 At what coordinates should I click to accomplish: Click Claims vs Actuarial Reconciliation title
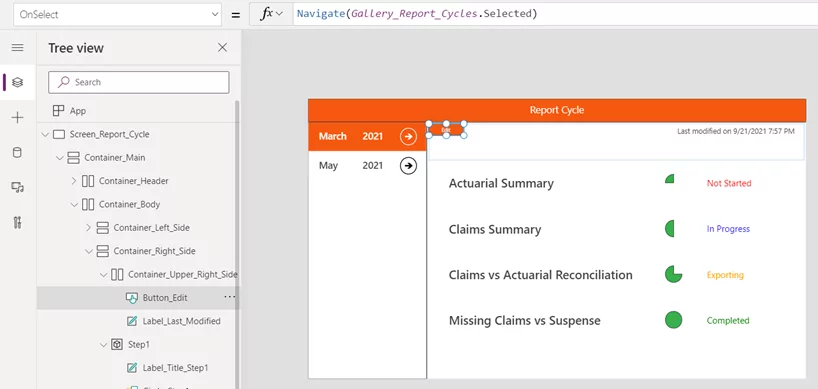pyautogui.click(x=540, y=275)
